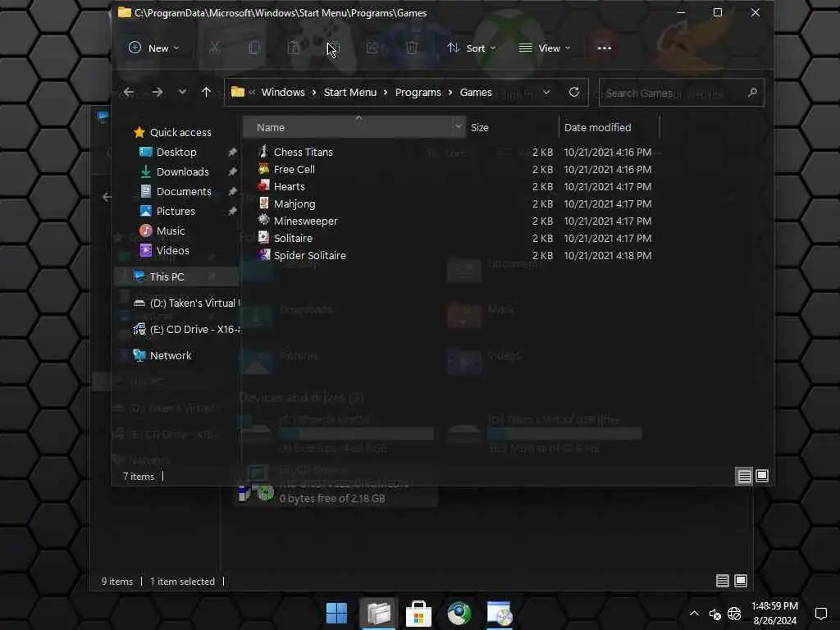The width and height of the screenshot is (840, 630).
Task: Expand the recent locations chevron
Action: [x=182, y=92]
